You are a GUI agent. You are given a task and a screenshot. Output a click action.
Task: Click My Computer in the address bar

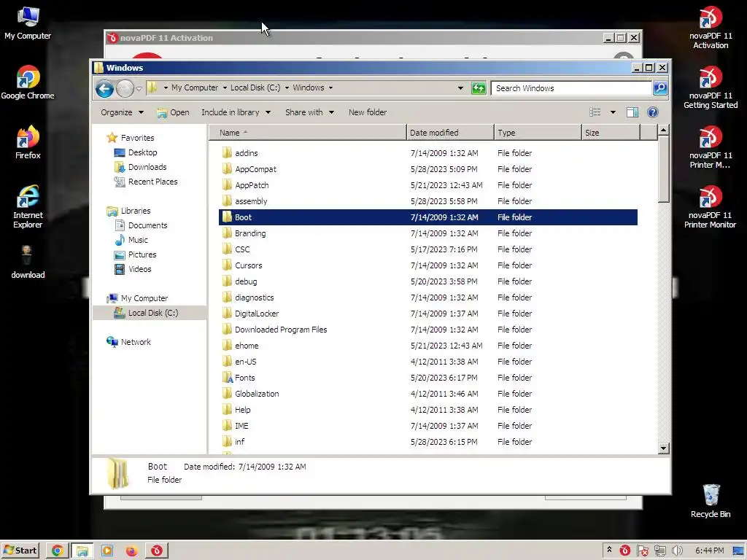point(195,87)
